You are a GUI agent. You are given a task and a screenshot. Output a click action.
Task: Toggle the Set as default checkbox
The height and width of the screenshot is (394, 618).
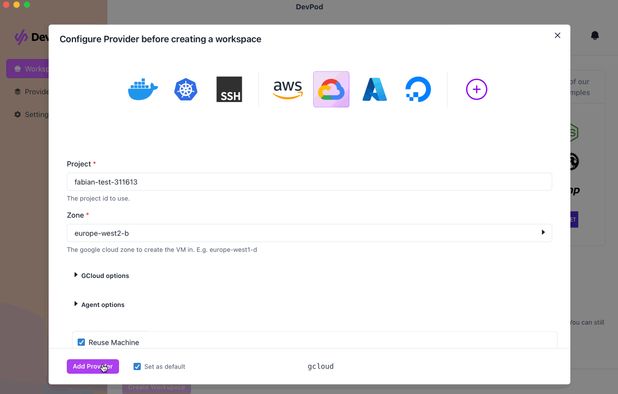(x=137, y=366)
